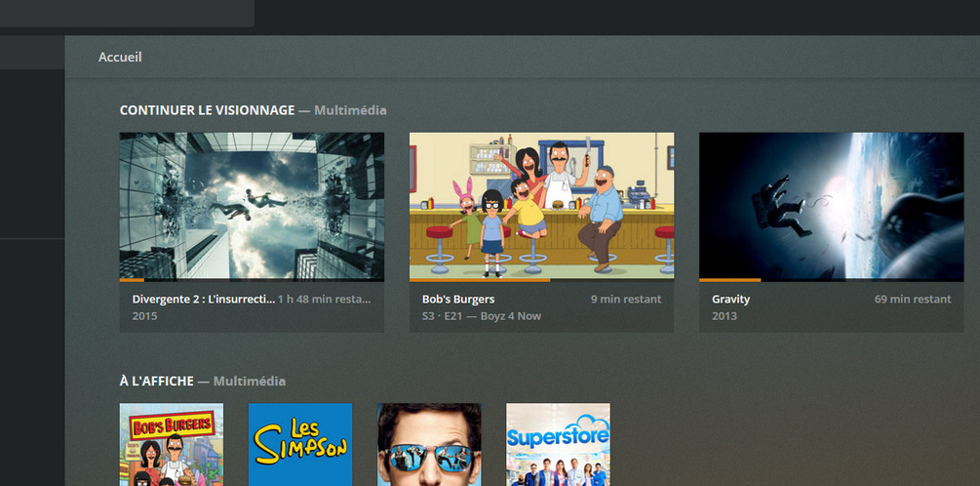This screenshot has width=980, height=486.
Task: Resume Bob's Burgers episode thumbnail
Action: click(541, 205)
